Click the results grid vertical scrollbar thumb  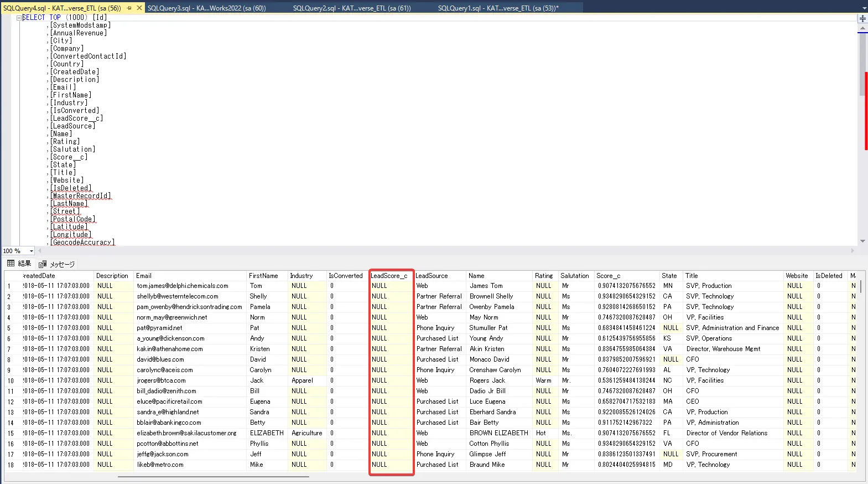click(x=860, y=287)
